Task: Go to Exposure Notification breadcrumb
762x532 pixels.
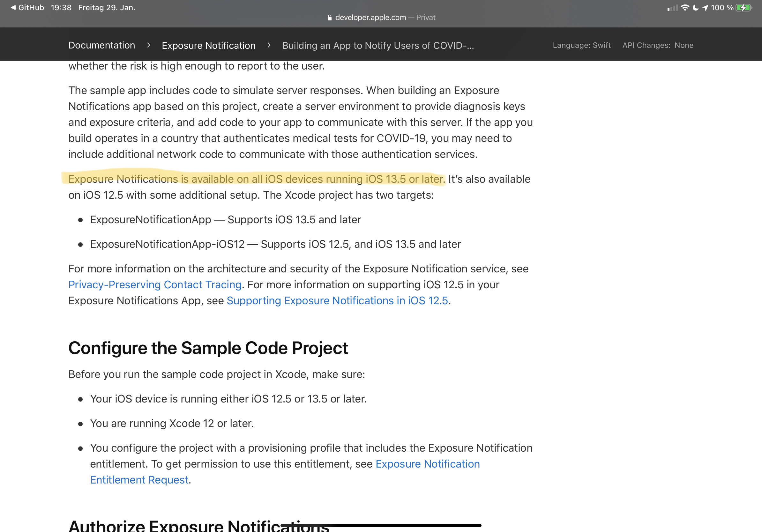Action: (208, 45)
